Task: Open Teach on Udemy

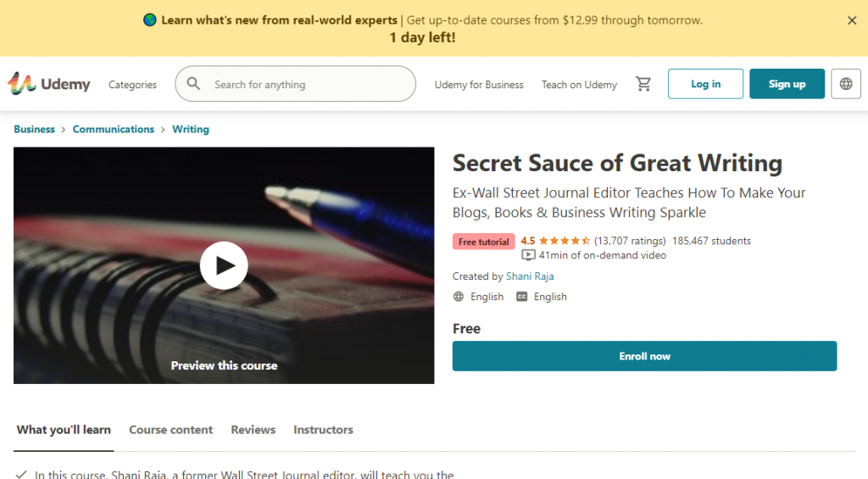Action: click(579, 85)
